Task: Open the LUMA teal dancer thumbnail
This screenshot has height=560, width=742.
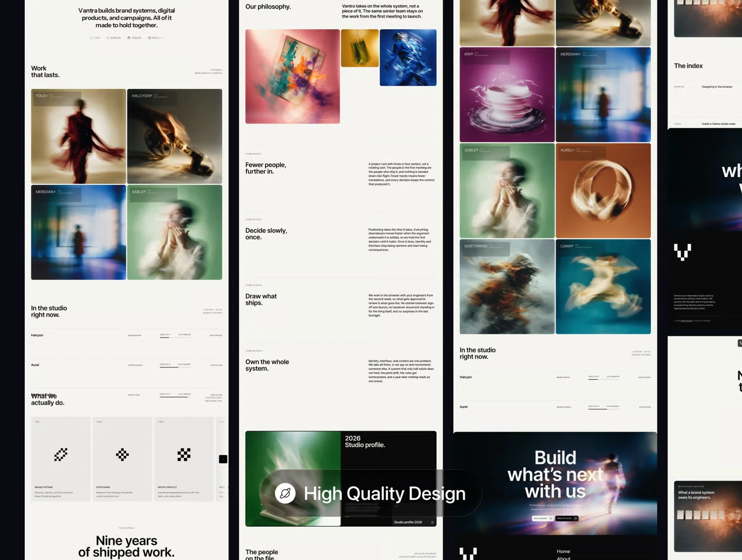Action: [603, 286]
